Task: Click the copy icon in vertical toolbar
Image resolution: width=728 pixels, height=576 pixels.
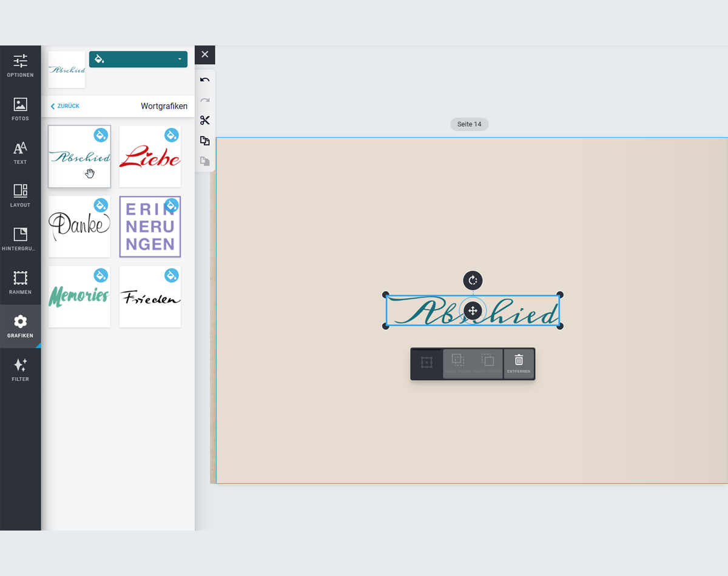Action: (205, 141)
